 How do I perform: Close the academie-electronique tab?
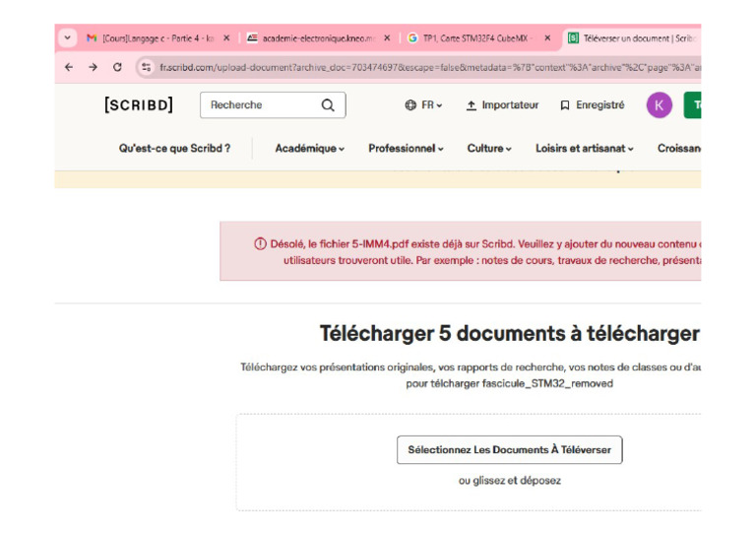pos(387,38)
